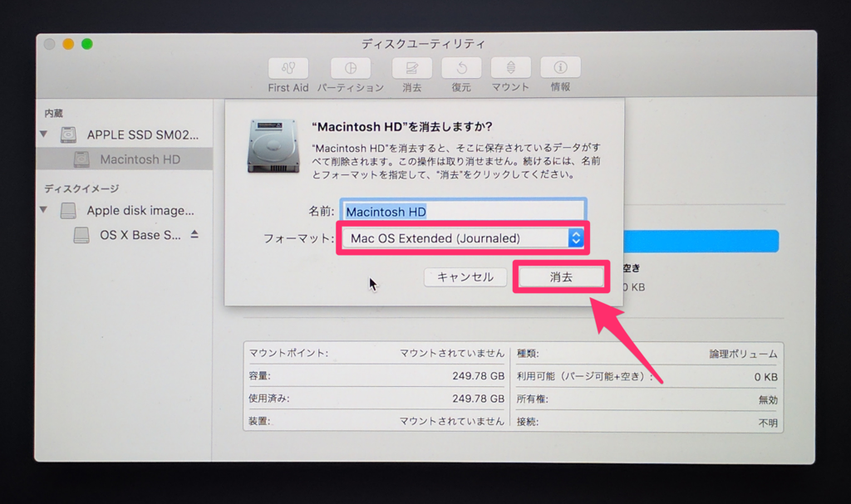Click the ディスクイメージ sidebar section header

coord(81,188)
